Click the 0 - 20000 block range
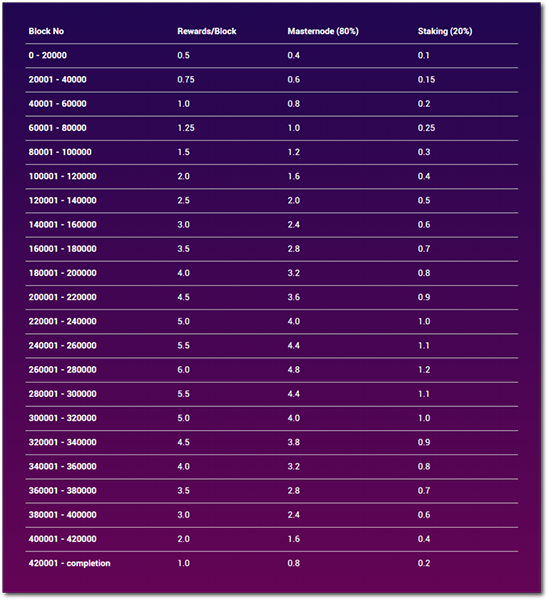548x600 pixels. 47,55
